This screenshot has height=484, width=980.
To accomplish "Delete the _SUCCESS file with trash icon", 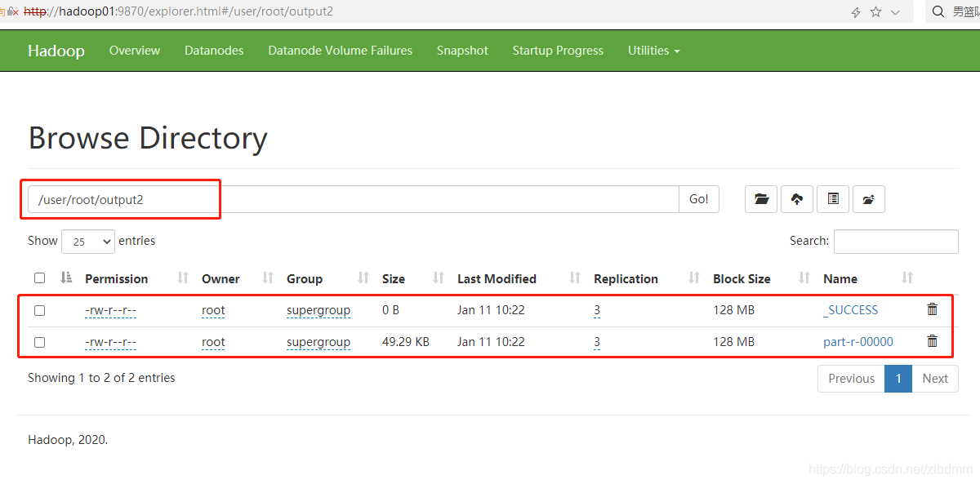I will (933, 309).
